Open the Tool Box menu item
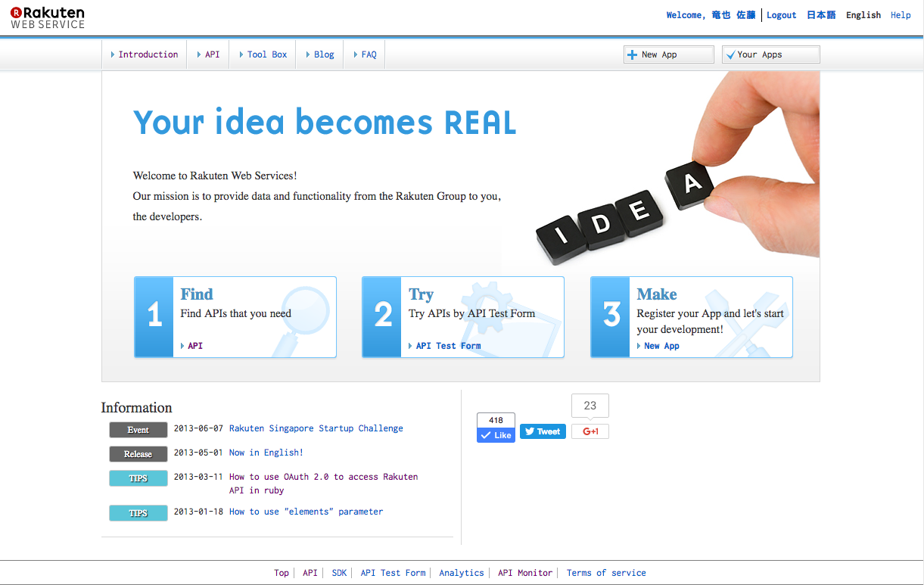The image size is (924, 585). (x=263, y=54)
